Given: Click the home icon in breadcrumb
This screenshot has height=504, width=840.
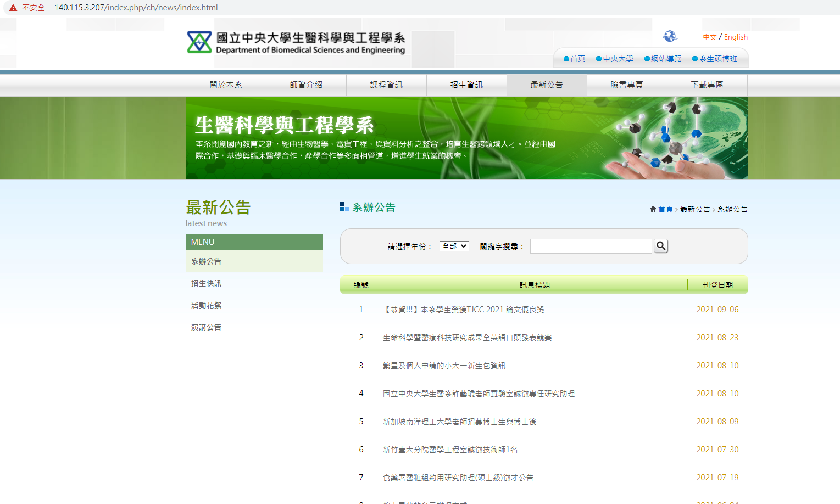Looking at the screenshot, I should coord(653,209).
